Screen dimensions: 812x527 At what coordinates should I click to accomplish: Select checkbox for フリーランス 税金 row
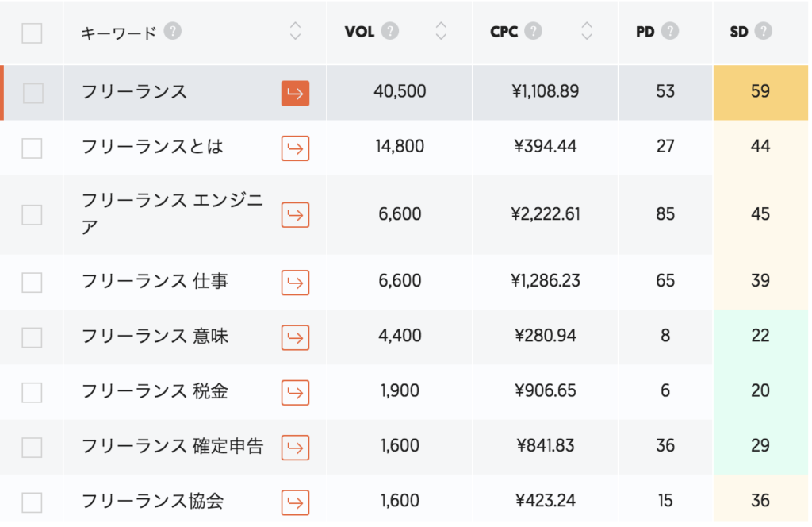[x=32, y=392]
